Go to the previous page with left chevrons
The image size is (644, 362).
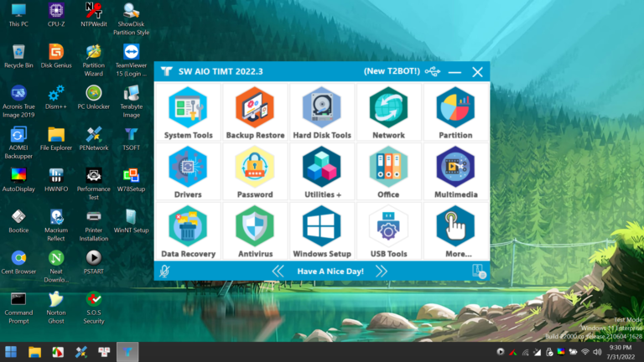click(x=278, y=271)
